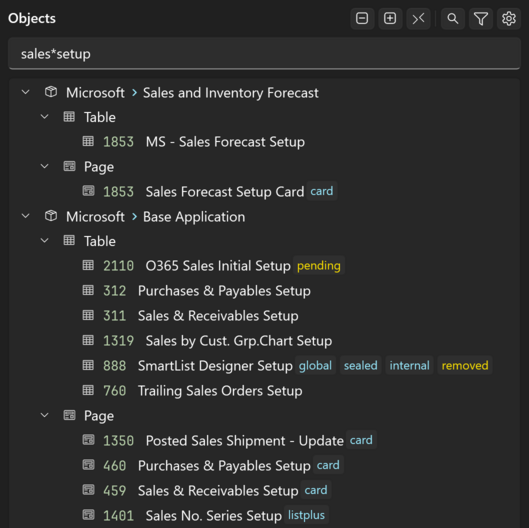
Task: Collapse Table group under Base Application
Action: pos(45,241)
